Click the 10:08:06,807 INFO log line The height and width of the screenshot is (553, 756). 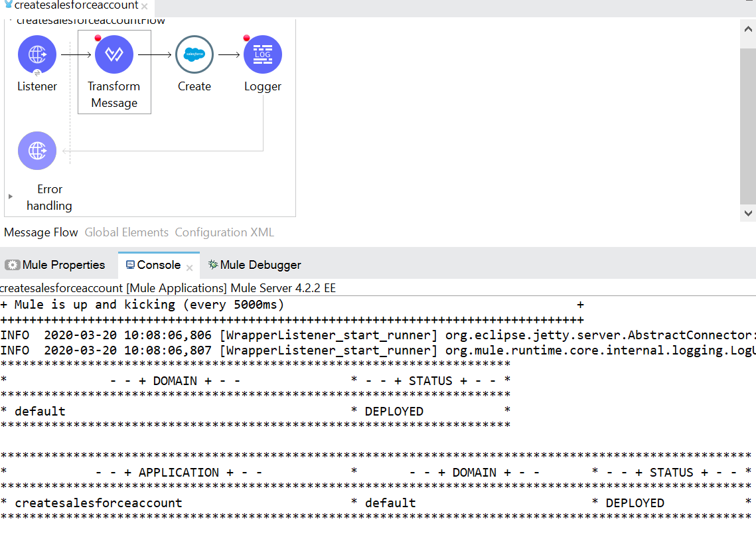pyautogui.click(x=378, y=351)
